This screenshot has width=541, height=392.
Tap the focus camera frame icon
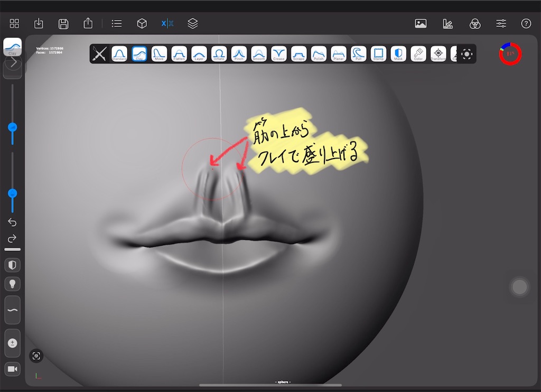tap(36, 356)
